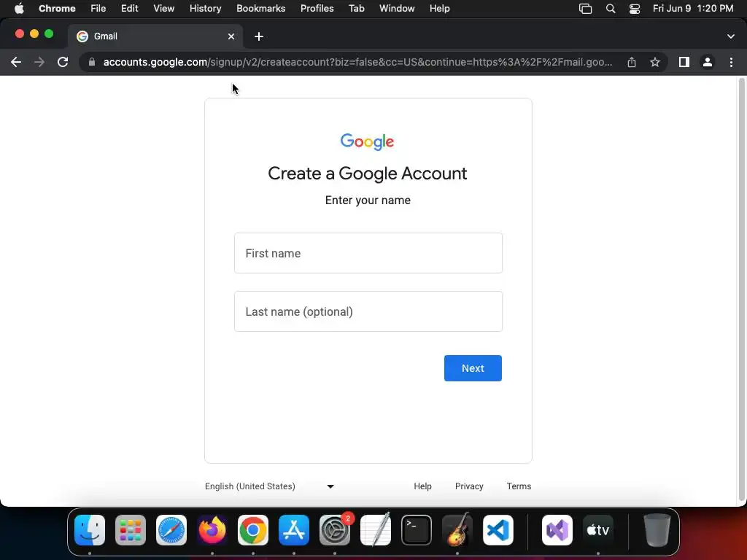Open screen mirroring menu bar icon
This screenshot has width=747, height=560.
click(x=585, y=9)
